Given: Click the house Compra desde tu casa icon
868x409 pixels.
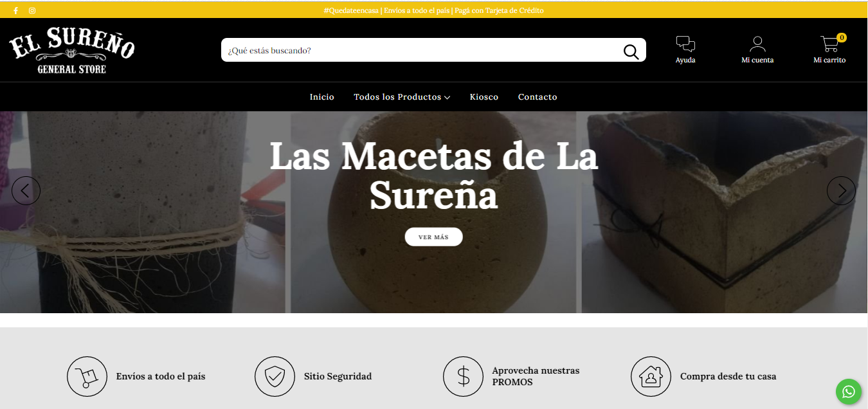Looking at the screenshot, I should click(x=651, y=376).
